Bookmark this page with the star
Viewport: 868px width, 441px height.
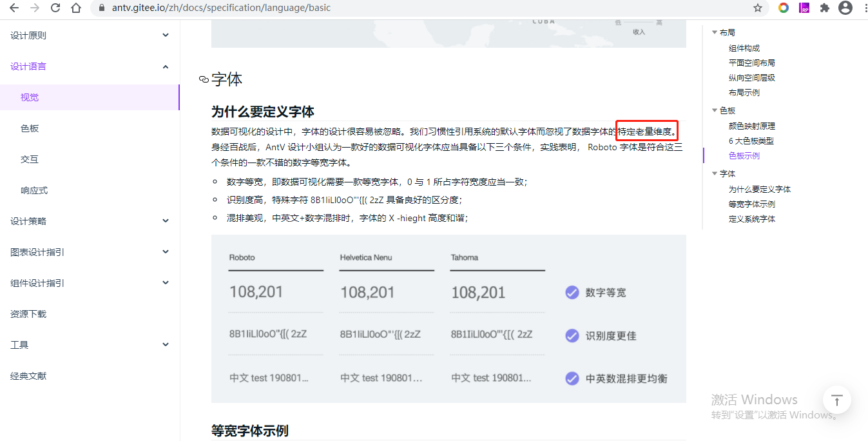758,8
